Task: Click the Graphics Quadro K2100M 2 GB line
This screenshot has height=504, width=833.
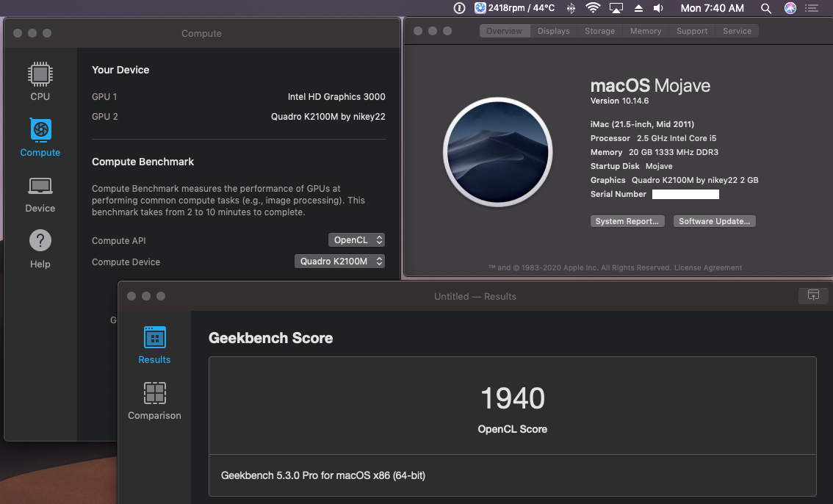Action: pos(674,180)
